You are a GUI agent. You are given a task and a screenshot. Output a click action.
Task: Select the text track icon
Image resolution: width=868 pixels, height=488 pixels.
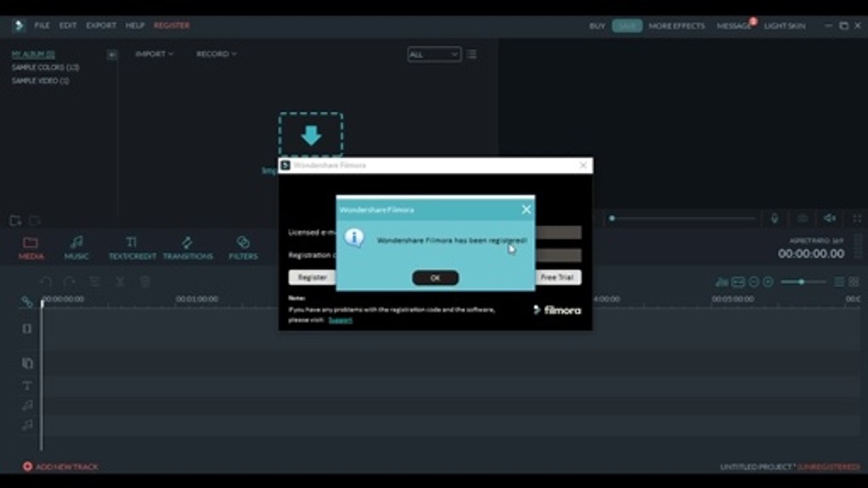pos(27,386)
